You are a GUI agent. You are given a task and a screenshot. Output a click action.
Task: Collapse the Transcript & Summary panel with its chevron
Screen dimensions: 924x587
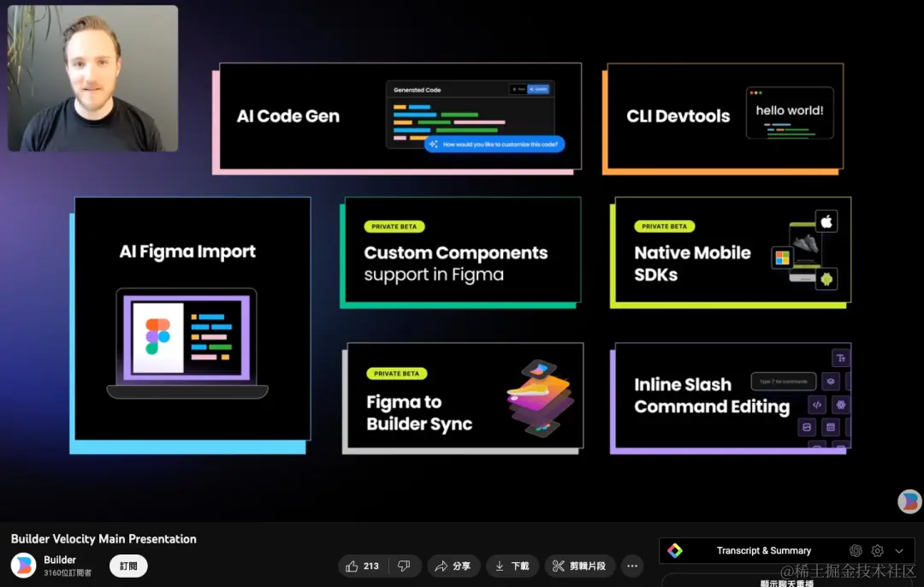coord(899,550)
